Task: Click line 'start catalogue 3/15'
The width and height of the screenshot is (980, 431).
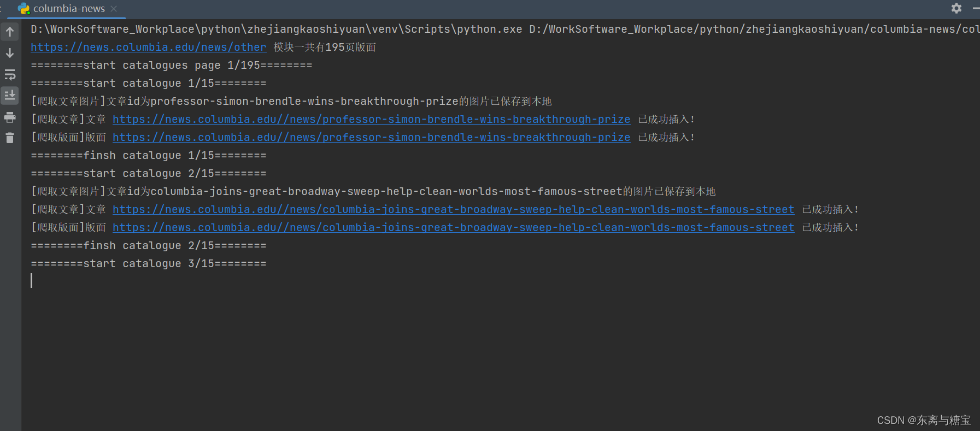Action: (149, 264)
